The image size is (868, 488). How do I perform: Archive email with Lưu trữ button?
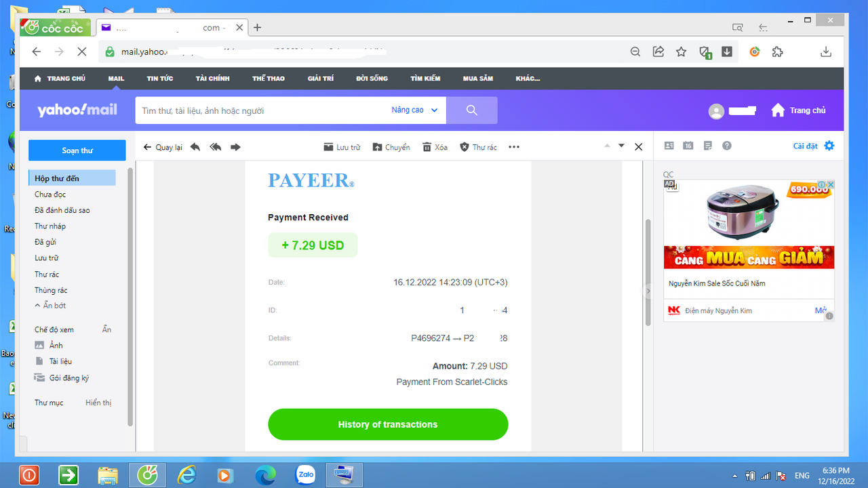[342, 147]
